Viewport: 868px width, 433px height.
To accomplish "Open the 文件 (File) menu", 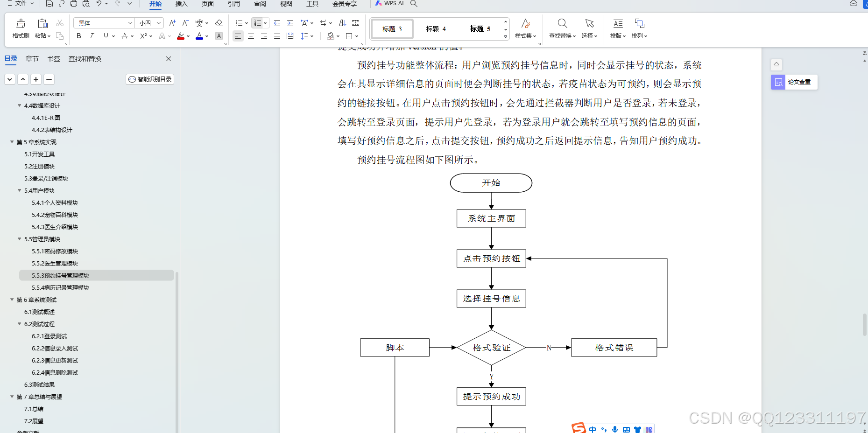I will tap(21, 3).
